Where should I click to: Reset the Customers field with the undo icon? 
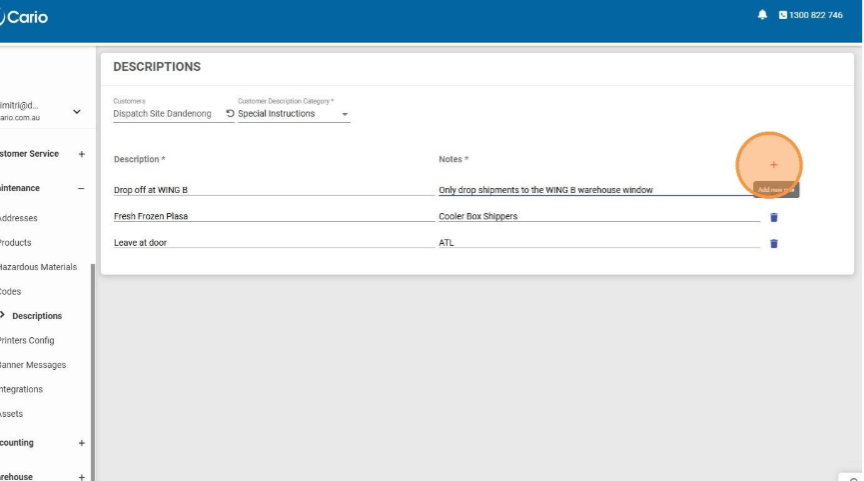tap(230, 114)
